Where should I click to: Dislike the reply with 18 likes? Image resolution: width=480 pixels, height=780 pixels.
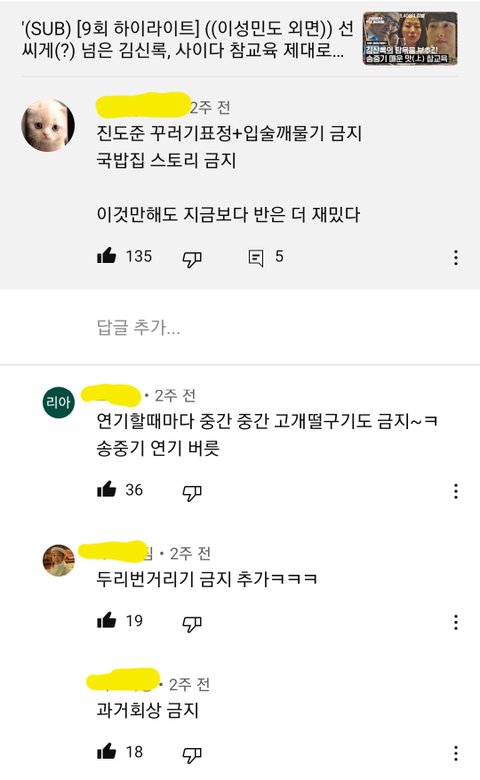tap(192, 754)
